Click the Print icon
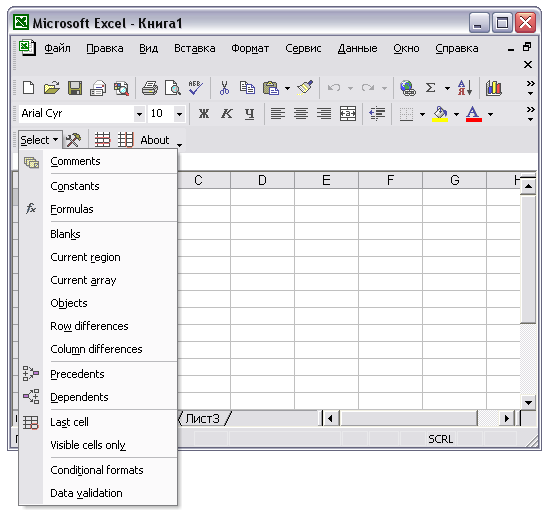Viewport: 546px width, 512px height. point(150,88)
